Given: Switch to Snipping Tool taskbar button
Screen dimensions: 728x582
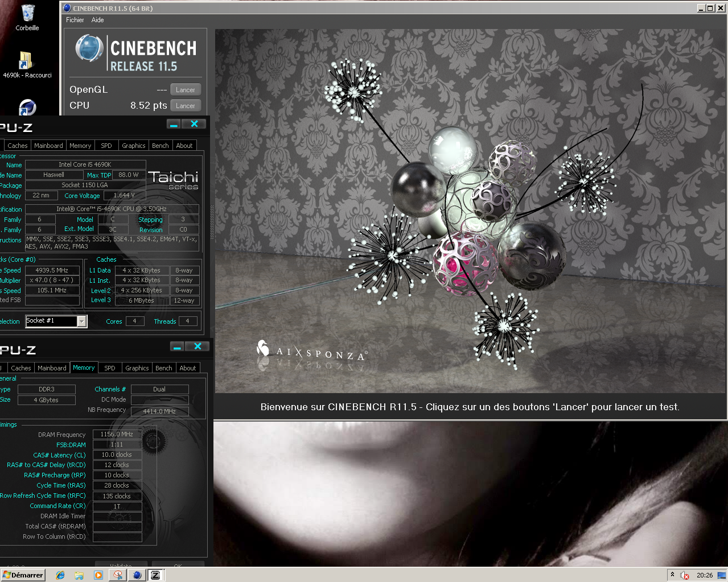Looking at the screenshot, I should point(118,575).
